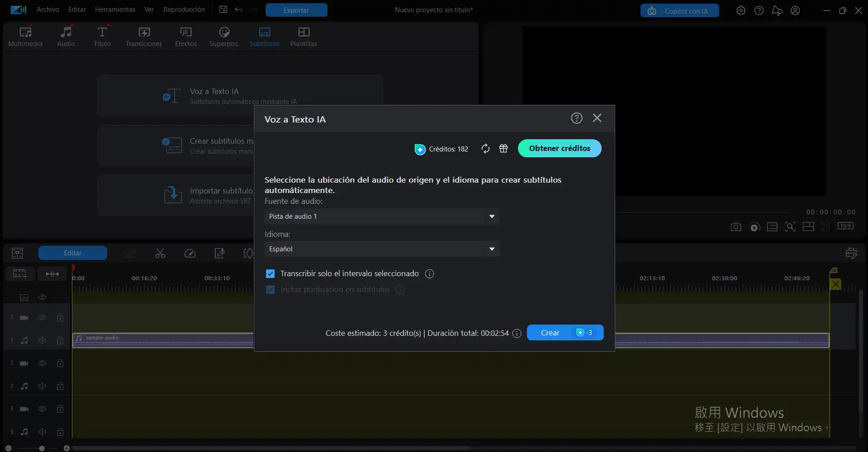This screenshot has width=868, height=452.
Task: Open the Herramientas menu
Action: 115,9
